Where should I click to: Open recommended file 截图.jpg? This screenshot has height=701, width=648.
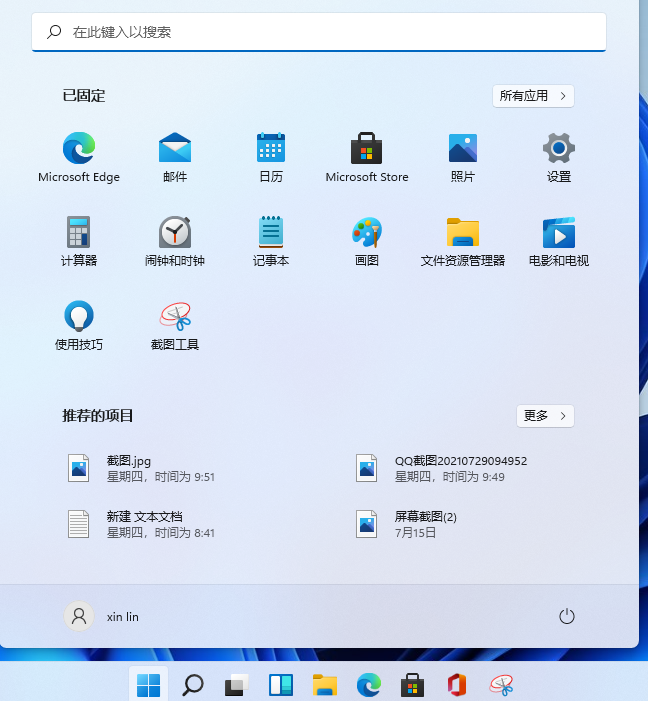(x=140, y=468)
